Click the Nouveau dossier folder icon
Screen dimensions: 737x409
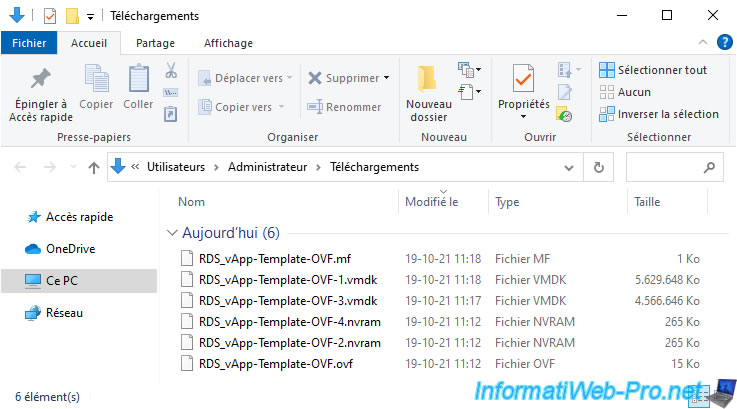(x=427, y=78)
